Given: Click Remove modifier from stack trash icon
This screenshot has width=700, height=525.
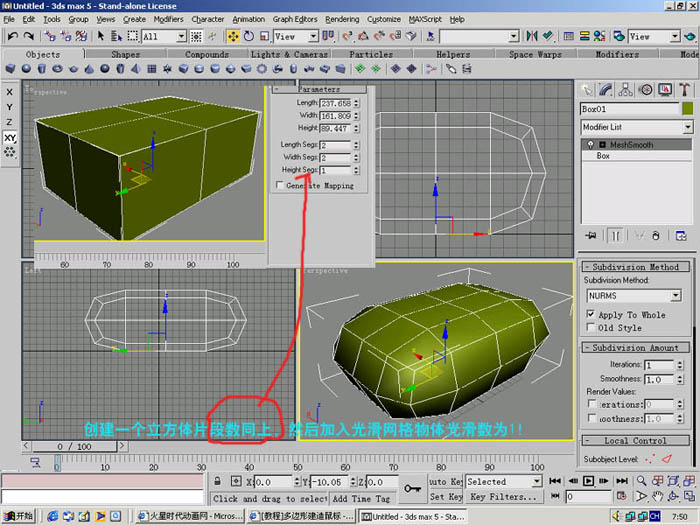Looking at the screenshot, I should (x=655, y=235).
